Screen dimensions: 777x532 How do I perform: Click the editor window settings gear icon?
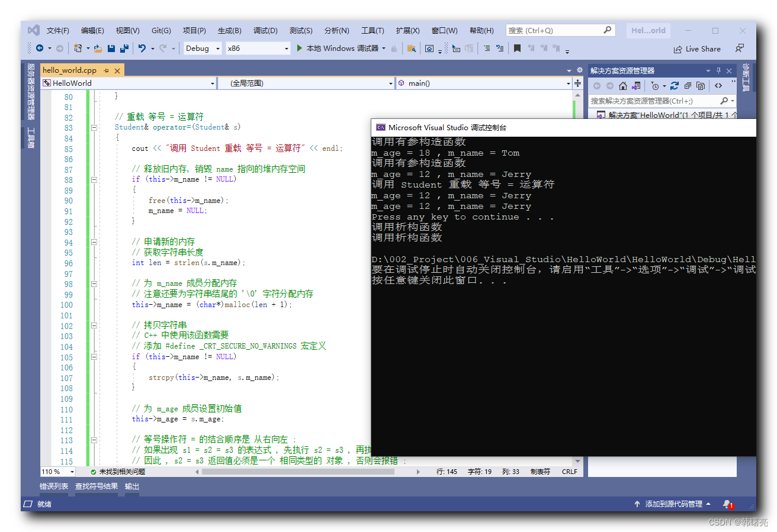[x=579, y=70]
